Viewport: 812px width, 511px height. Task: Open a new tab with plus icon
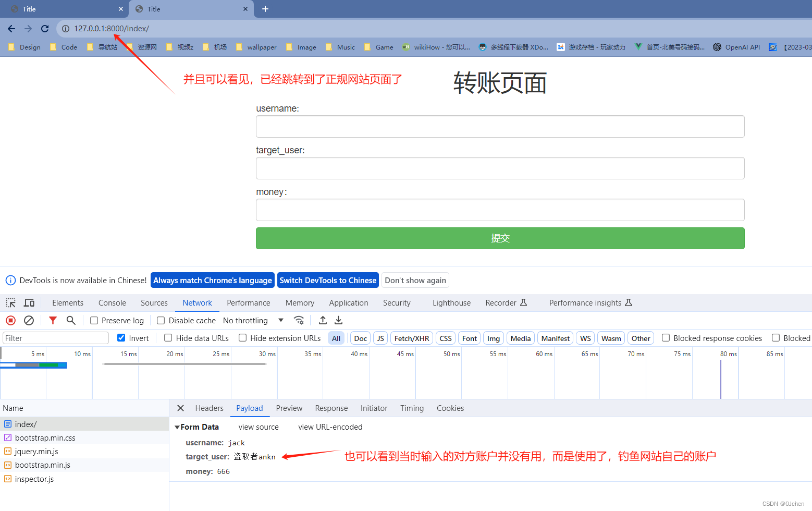265,9
